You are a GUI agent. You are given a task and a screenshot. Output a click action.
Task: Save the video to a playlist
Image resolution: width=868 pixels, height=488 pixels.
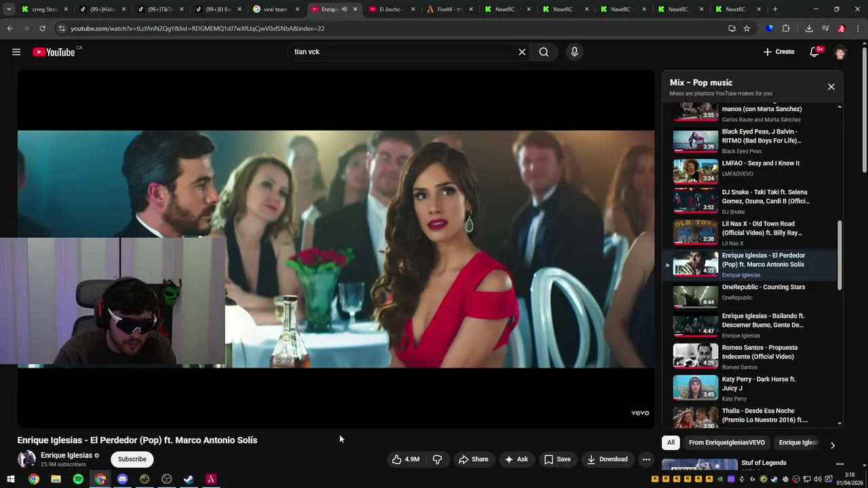pos(557,460)
